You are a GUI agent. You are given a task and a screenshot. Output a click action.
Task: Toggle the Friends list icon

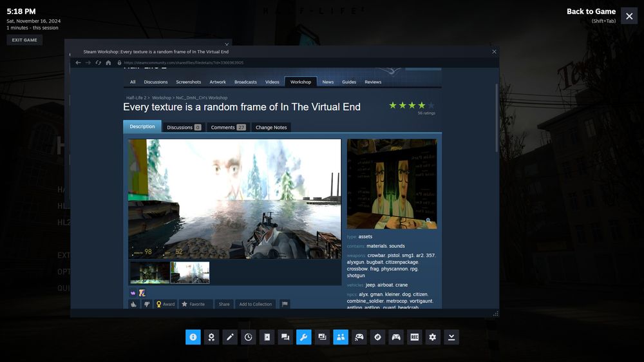tap(341, 337)
